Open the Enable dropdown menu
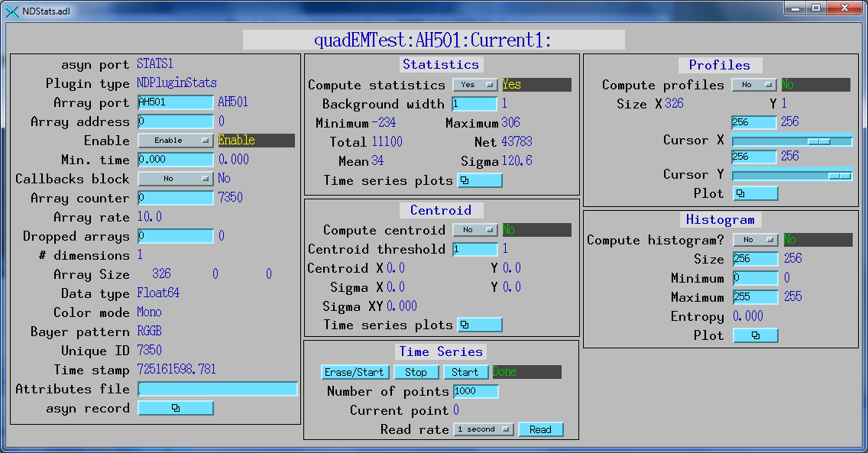Viewport: 868px width, 453px height. point(175,141)
